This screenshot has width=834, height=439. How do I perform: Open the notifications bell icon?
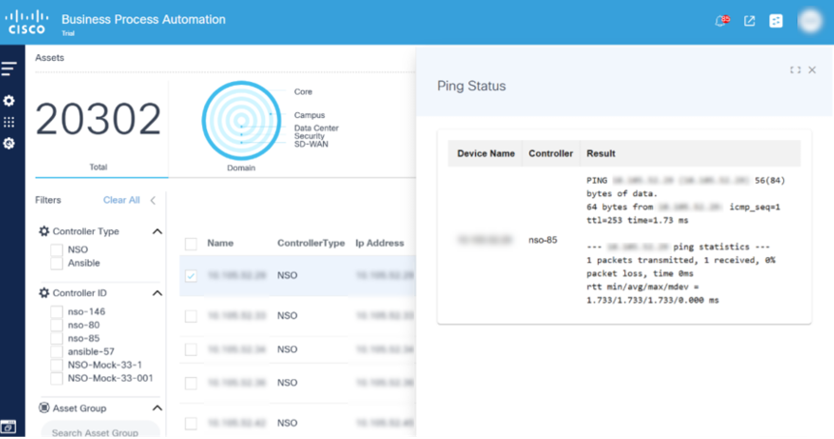coord(722,21)
